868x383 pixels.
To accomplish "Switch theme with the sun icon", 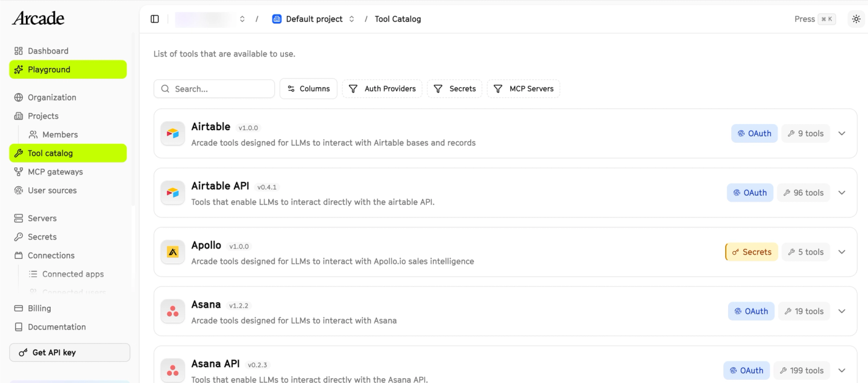I will click(856, 19).
